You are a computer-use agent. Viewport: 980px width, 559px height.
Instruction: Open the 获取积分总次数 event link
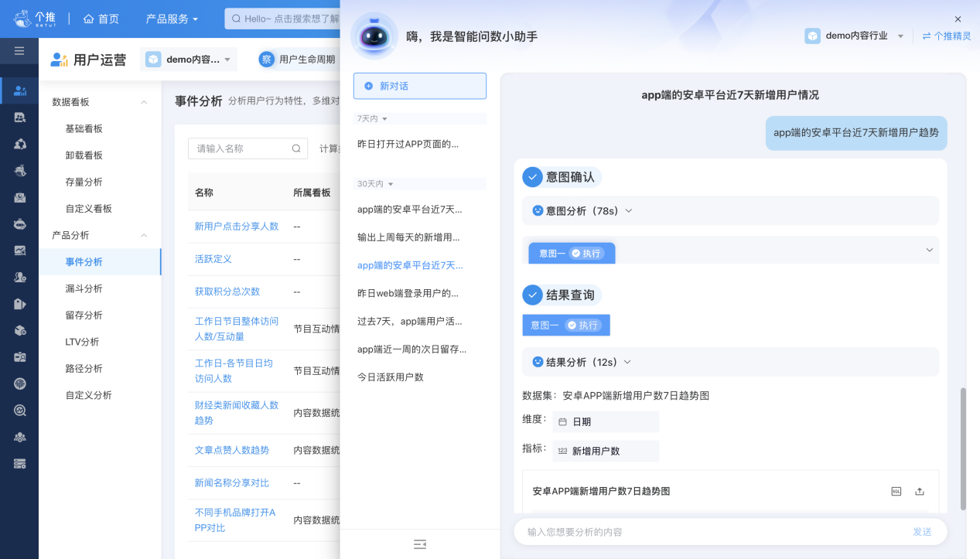(x=227, y=291)
